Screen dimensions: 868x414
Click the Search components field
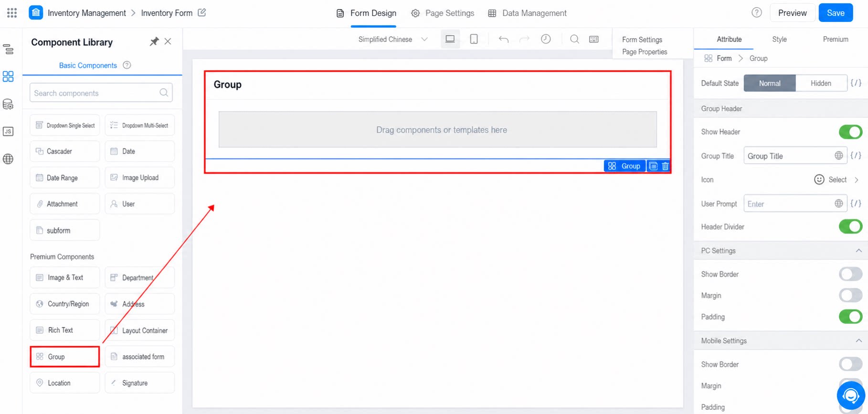101,93
